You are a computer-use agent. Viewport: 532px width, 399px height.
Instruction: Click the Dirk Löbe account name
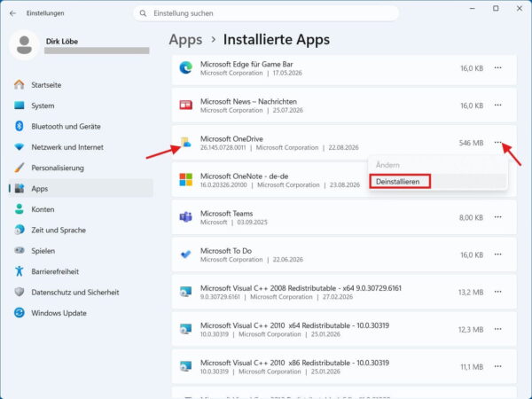point(62,42)
